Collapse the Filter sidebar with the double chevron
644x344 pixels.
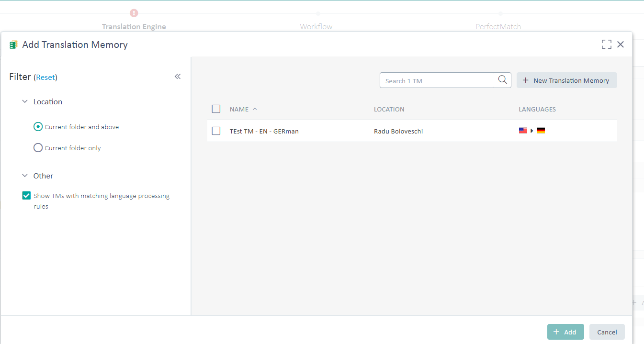[178, 76]
